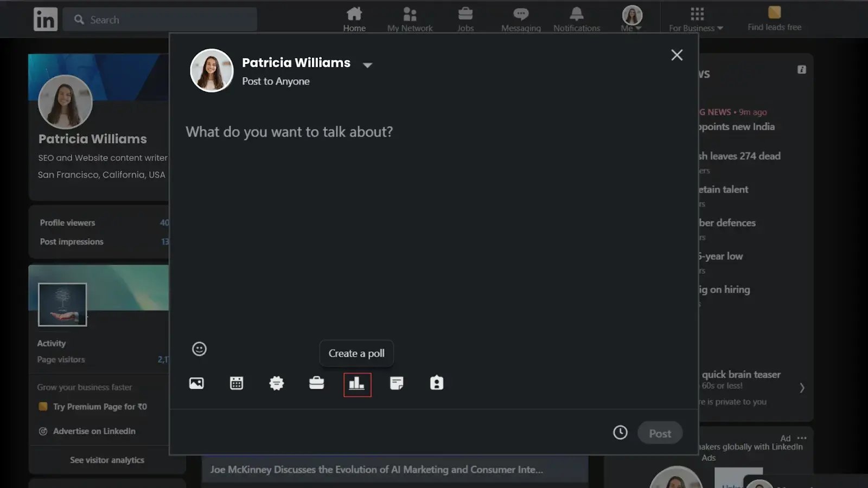
Task: Close the post composer dialog
Action: (676, 55)
